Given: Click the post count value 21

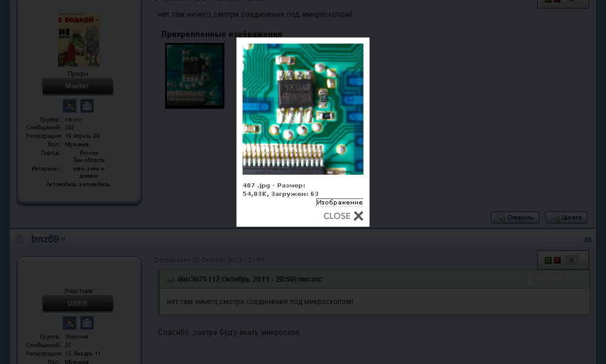Looking at the screenshot, I should [x=68, y=345].
